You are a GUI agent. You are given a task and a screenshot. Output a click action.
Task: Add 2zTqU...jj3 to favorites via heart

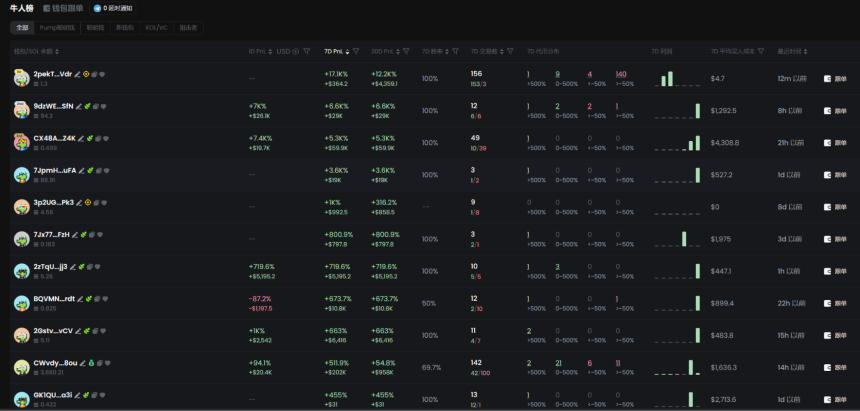98,267
